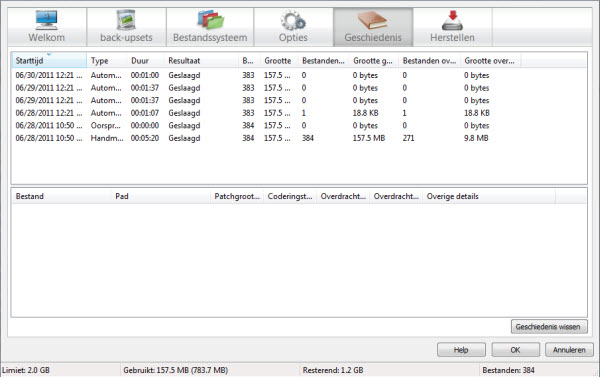This screenshot has width=600, height=377.
Task: Sort by the Starttijd column header
Action: pos(49,60)
